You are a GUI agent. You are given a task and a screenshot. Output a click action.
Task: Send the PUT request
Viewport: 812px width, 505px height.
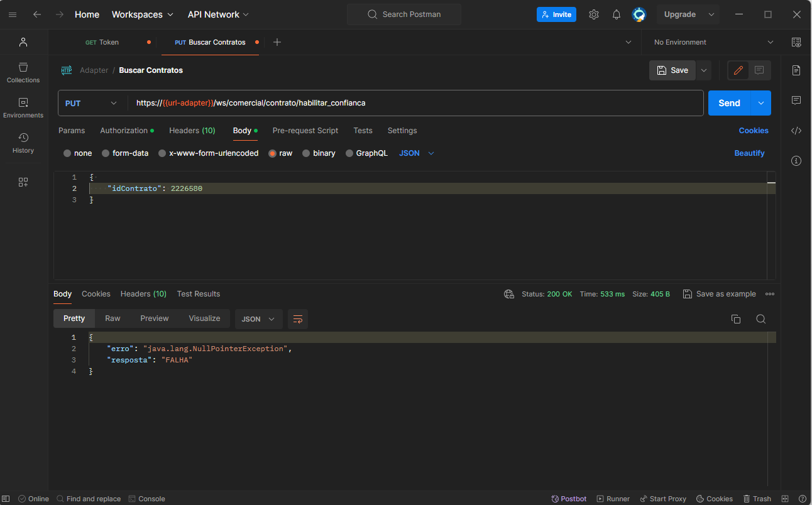730,103
